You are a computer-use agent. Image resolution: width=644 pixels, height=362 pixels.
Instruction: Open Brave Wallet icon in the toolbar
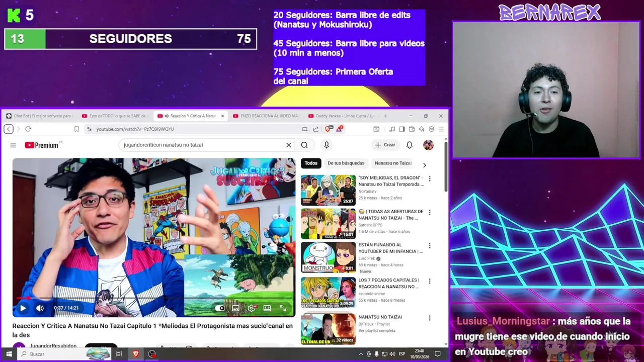click(412, 129)
